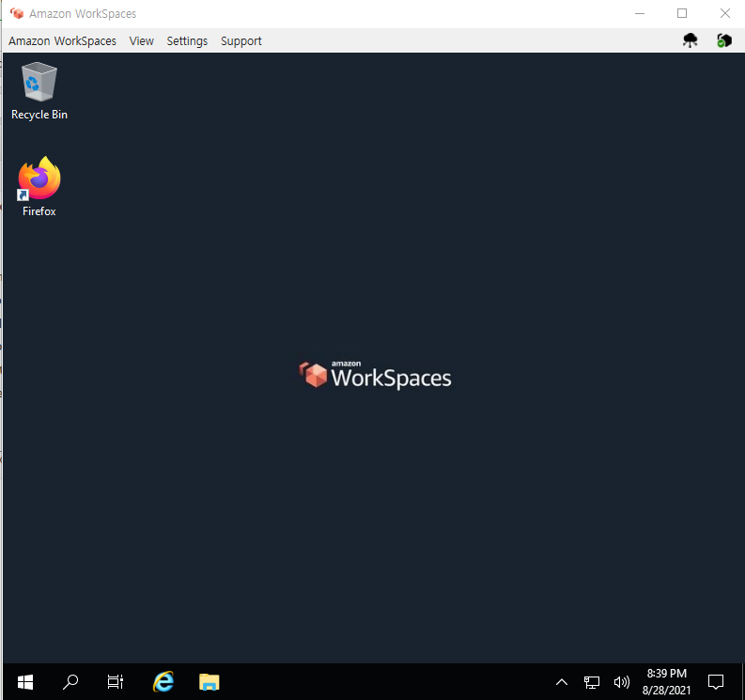Open taskbar search magnifier

point(70,682)
